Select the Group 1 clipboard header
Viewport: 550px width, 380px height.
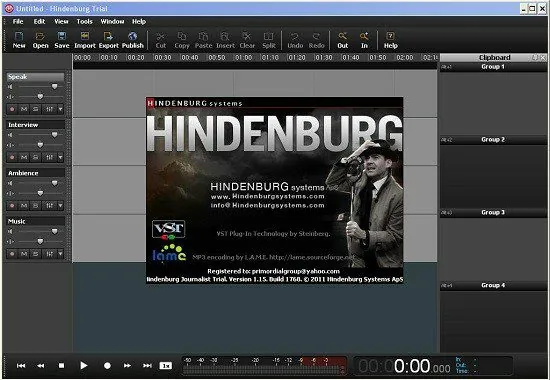(x=493, y=67)
